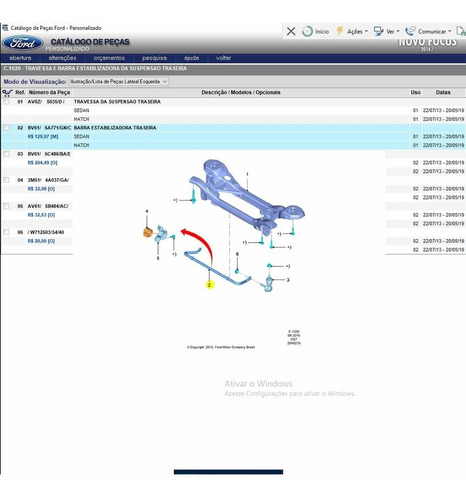Click part number AV61/ 5B484/AC/
466x500 pixels.
(48, 206)
